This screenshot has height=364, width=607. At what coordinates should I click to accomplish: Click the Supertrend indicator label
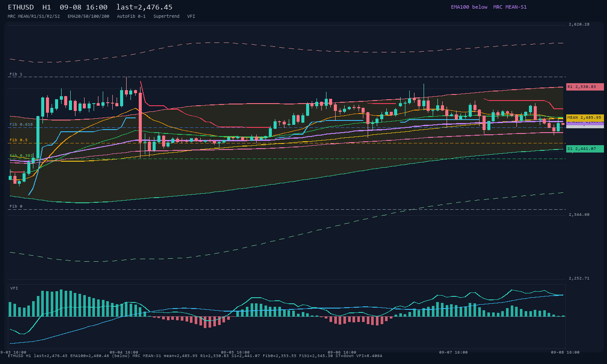[166, 16]
